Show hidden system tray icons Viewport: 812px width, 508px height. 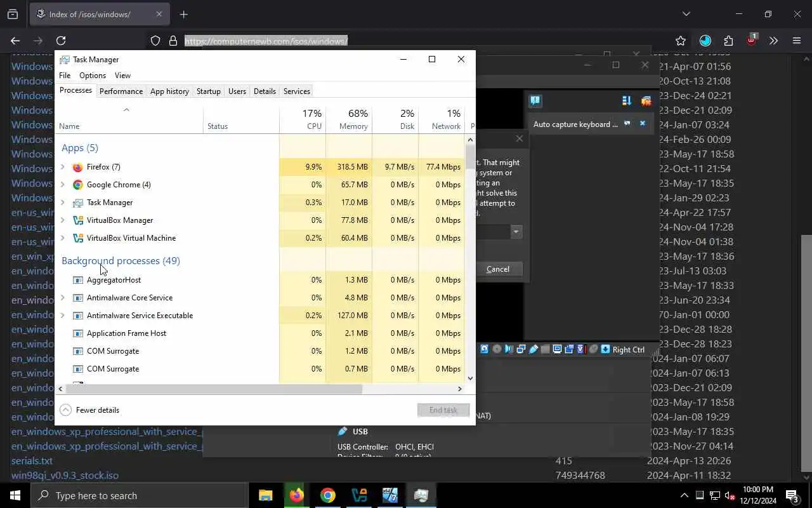tap(684, 495)
